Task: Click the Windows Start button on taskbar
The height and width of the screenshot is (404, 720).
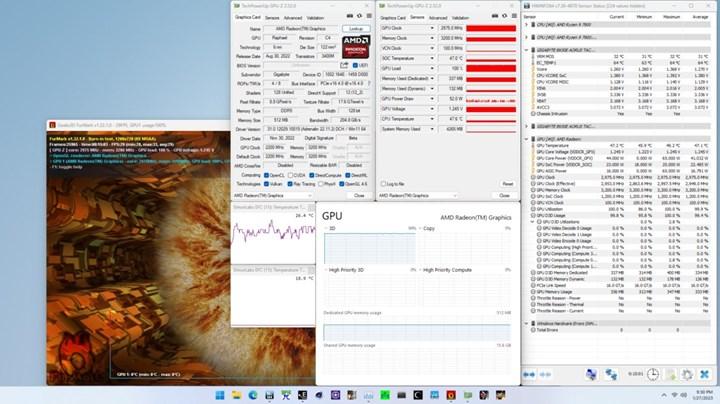Action: click(219, 395)
